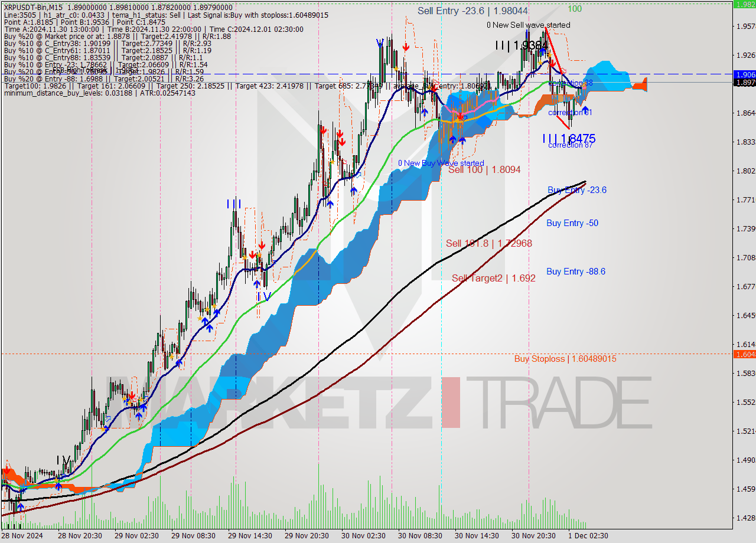Click the green 1.982 price tag
Image resolution: width=756 pixels, height=543 pixels.
[744, 4]
